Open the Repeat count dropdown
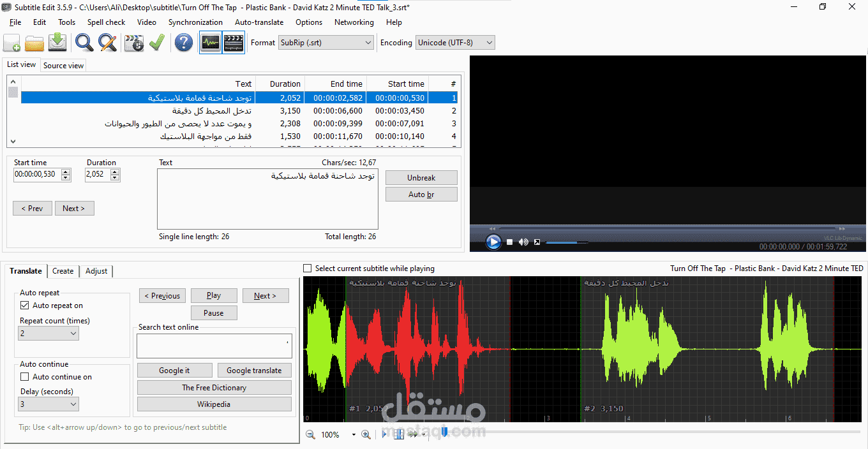Viewport: 868px width, 449px height. pyautogui.click(x=49, y=333)
